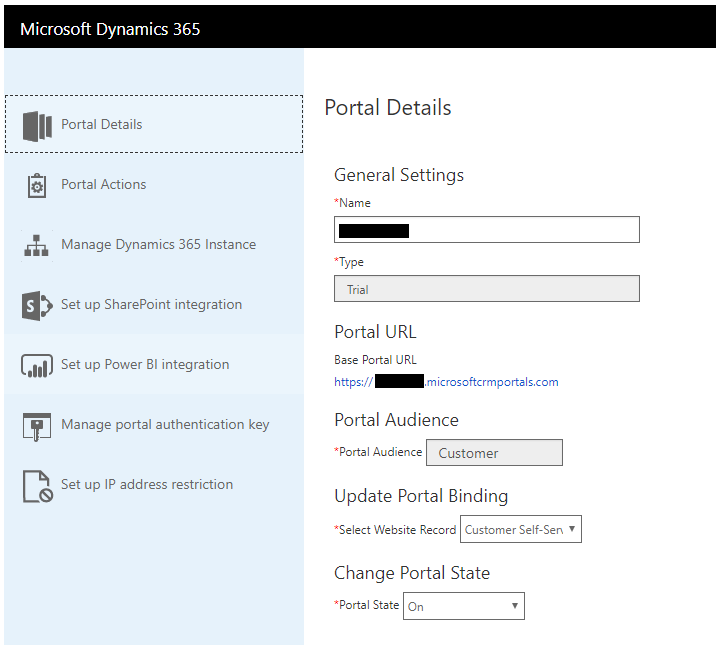Open Portal Actions menu item
Image resolution: width=720 pixels, height=645 pixels.
tap(154, 184)
